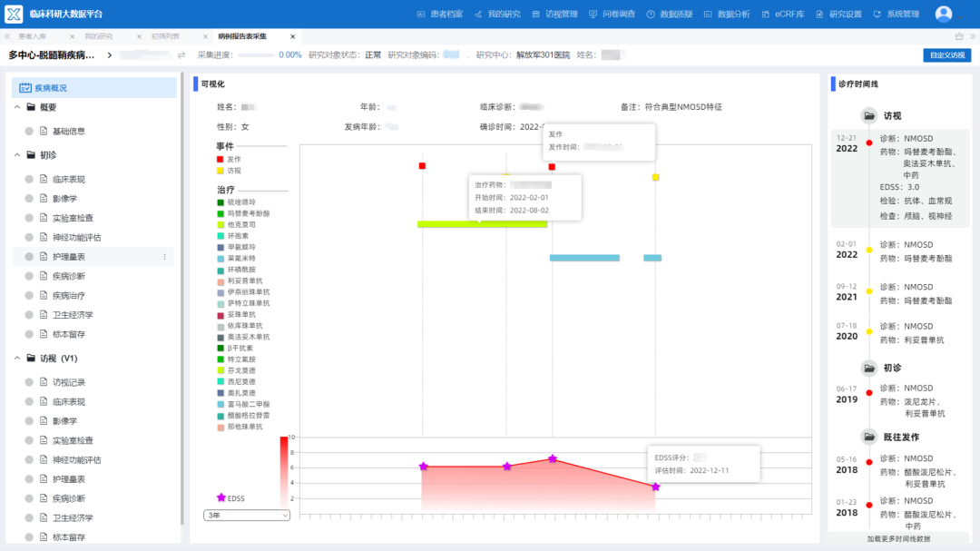This screenshot has height=551, width=980.
Task: Click the 自定义访视 button
Action: (946, 55)
